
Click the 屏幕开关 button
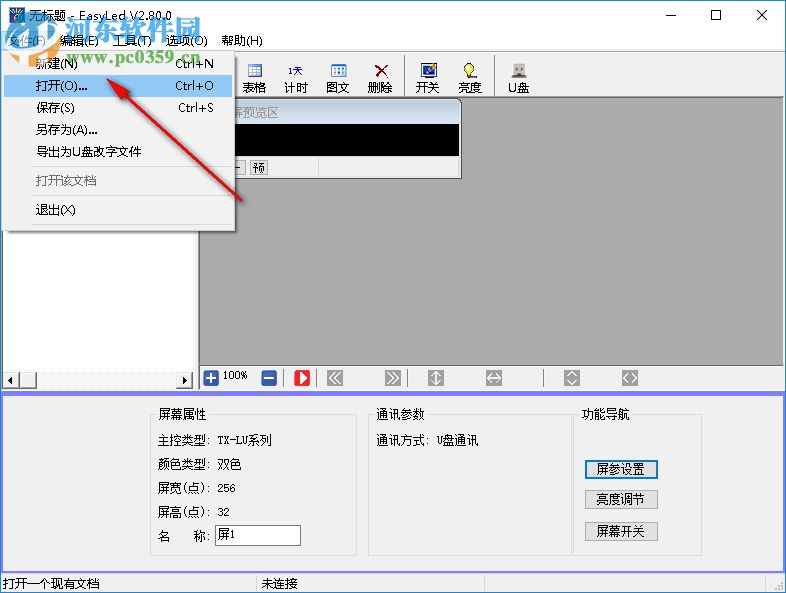[x=621, y=531]
